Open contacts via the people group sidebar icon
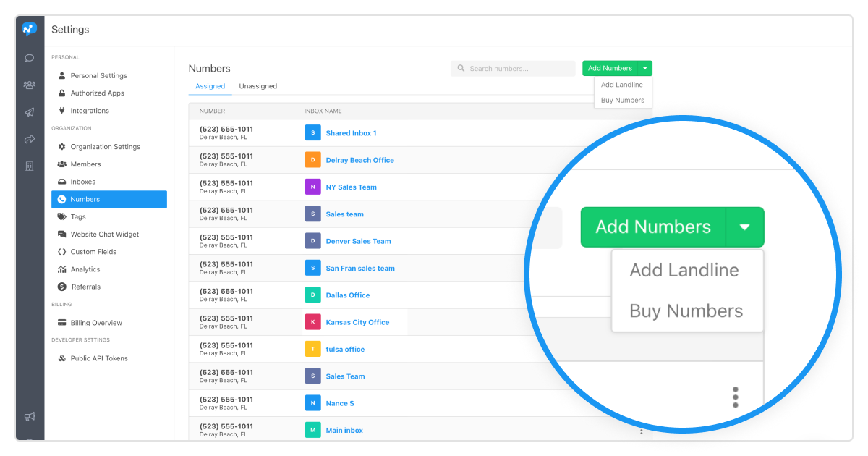Screen dimensions: 868x456 (30, 85)
